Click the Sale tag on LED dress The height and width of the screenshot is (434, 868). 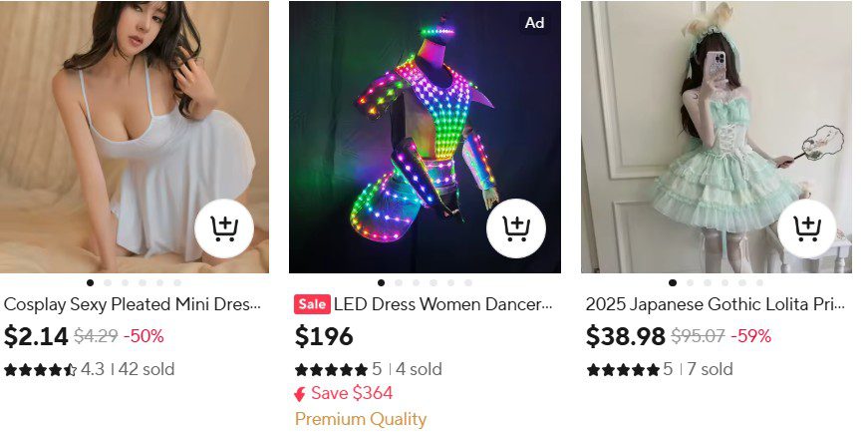(312, 304)
